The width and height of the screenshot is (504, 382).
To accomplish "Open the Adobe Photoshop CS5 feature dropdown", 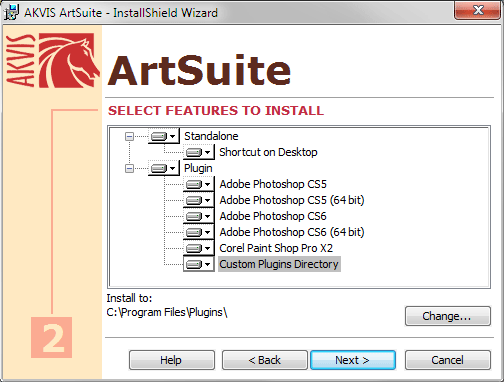I will pyautogui.click(x=199, y=184).
